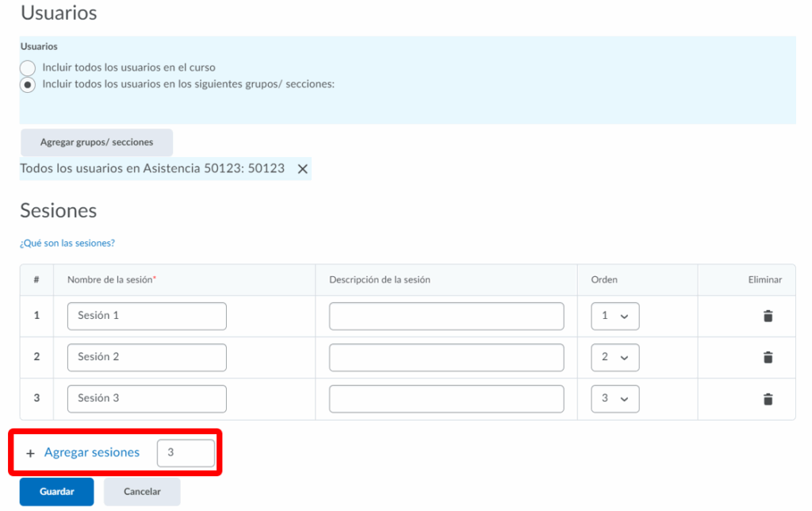Screen dimensions: 812x511
Task: Focus the description field for Sesión 1
Action: [x=446, y=316]
